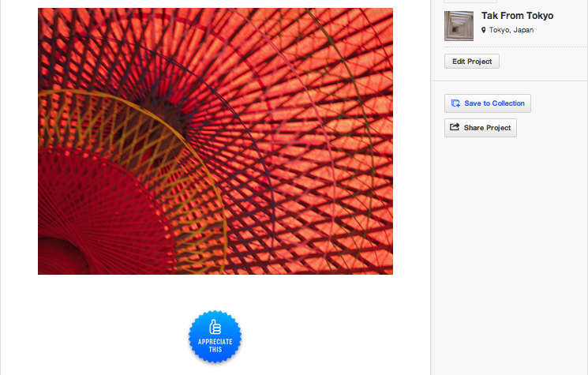
Task: Click the Appreciate This badge
Action: tap(215, 336)
